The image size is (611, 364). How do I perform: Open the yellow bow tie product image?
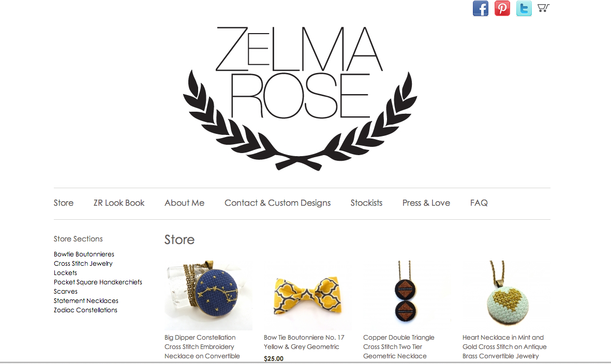308,295
